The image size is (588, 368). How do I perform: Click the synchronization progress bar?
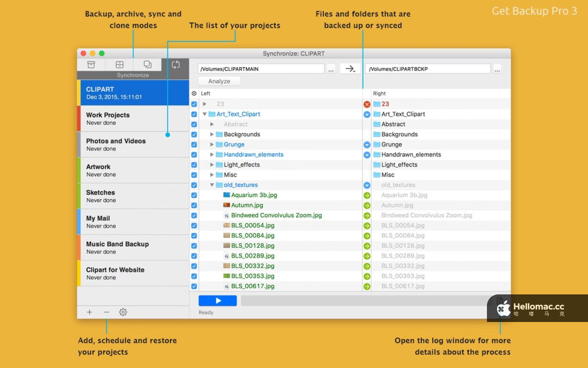(366, 301)
